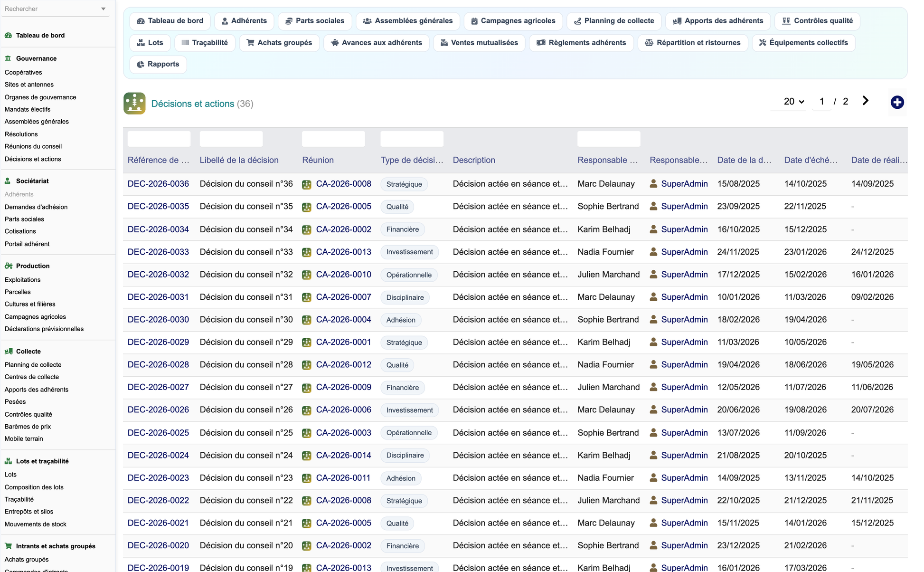This screenshot has width=924, height=572.
Task: Open Campagnes agricoles top tab
Action: point(513,21)
